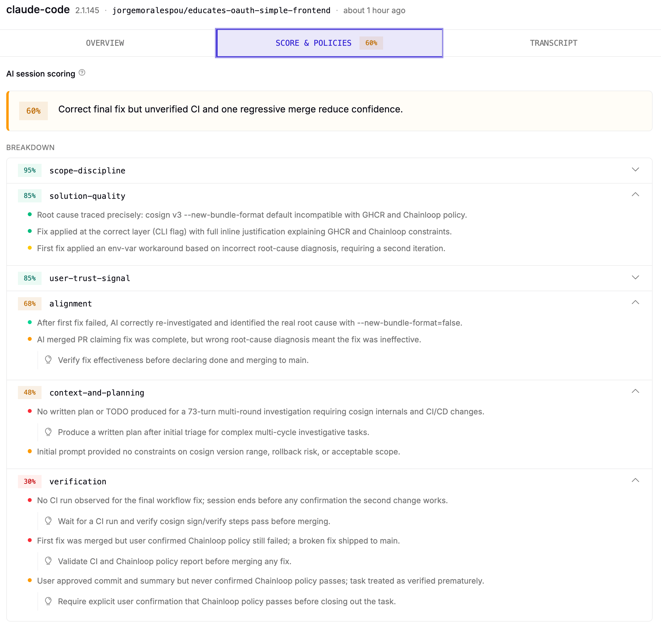This screenshot has width=661, height=644.
Task: Click the 95% scope-discipline score badge
Action: (x=30, y=170)
